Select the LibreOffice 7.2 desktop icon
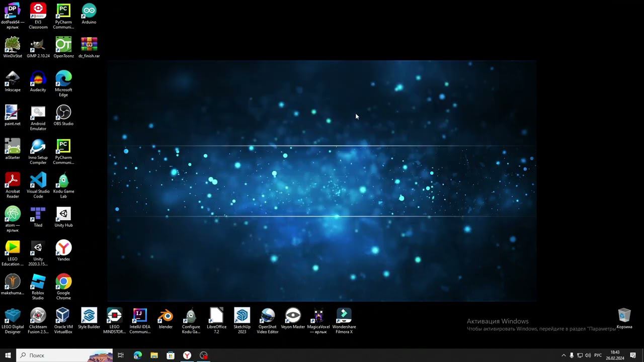Screen dimensions: 644x362 point(216,320)
